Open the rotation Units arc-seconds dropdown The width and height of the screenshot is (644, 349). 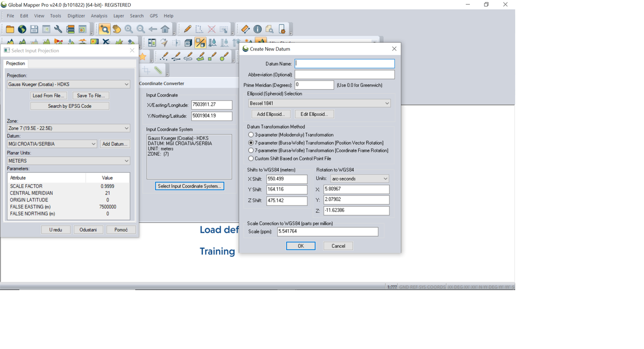(x=359, y=179)
